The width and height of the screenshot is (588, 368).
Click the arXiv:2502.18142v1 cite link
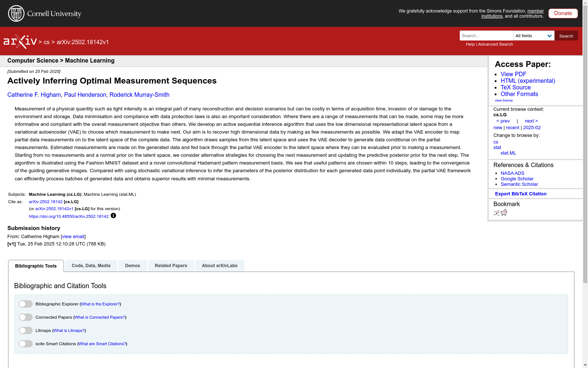[x=54, y=209]
